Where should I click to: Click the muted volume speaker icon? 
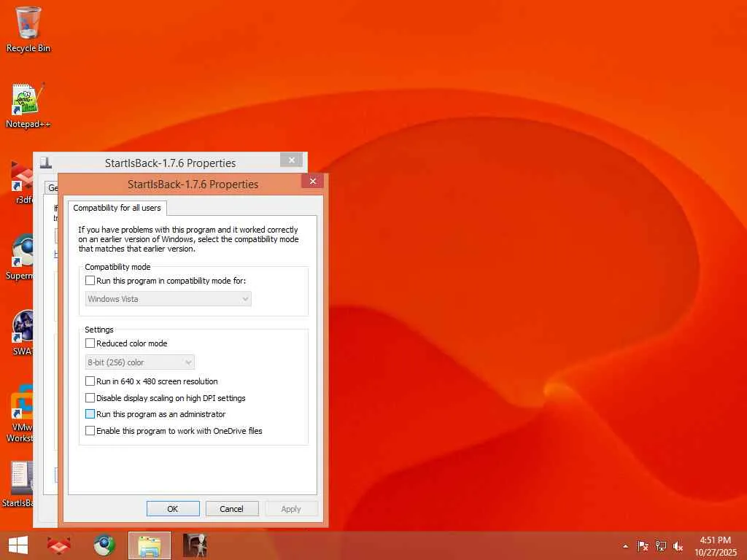678,546
